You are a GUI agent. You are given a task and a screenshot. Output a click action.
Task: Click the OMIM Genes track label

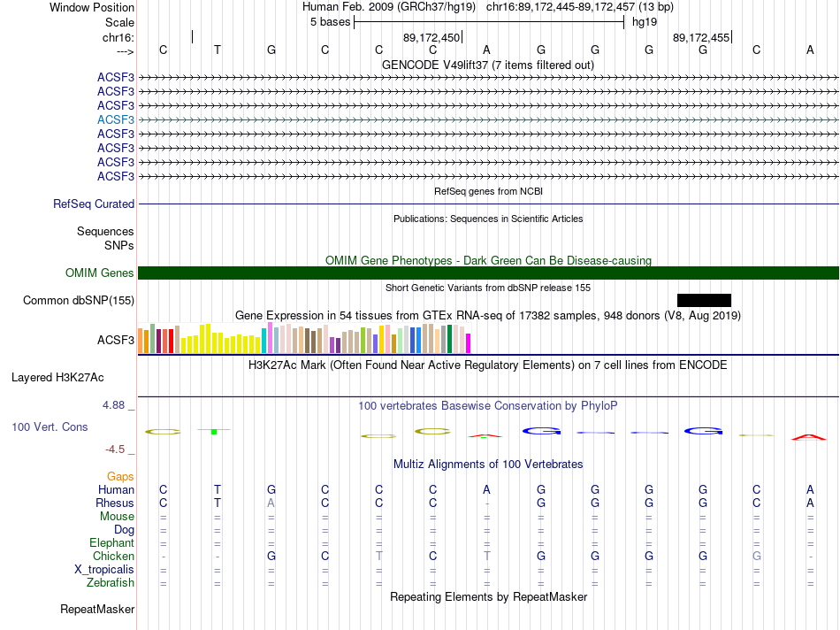[100, 273]
